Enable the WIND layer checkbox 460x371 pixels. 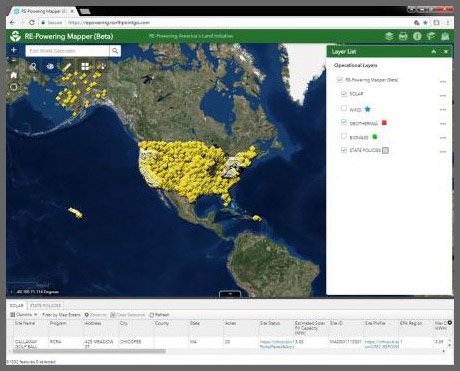click(x=344, y=108)
